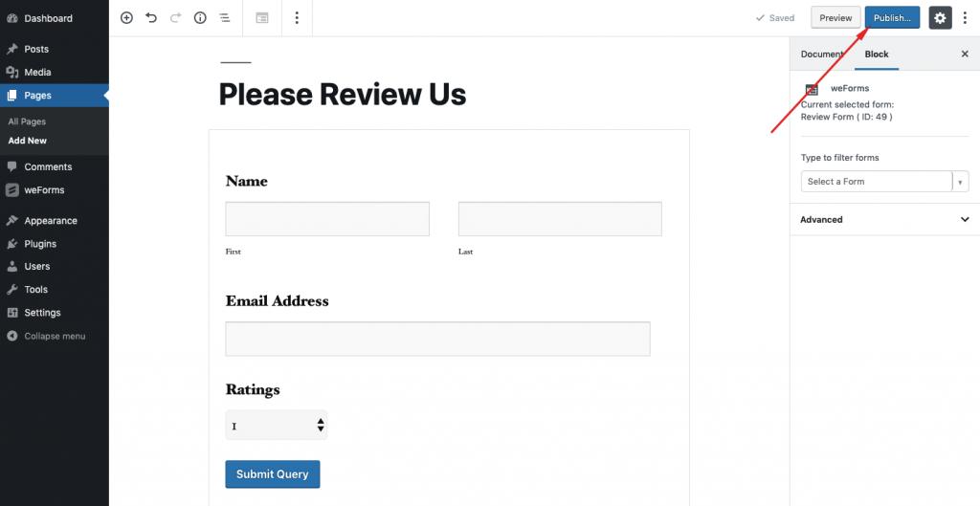This screenshot has height=506, width=980.
Task: Open block more options three-dot menu
Action: pos(297,18)
